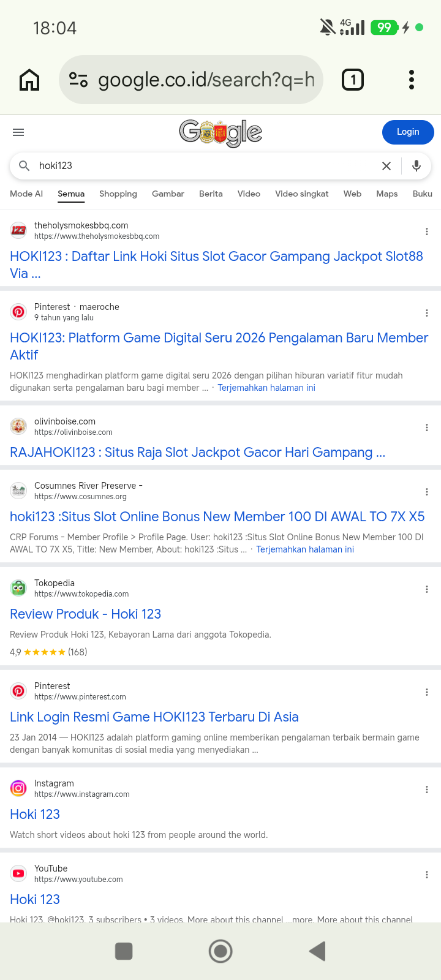Switch to Maps tab
441x980 pixels.
click(x=387, y=194)
